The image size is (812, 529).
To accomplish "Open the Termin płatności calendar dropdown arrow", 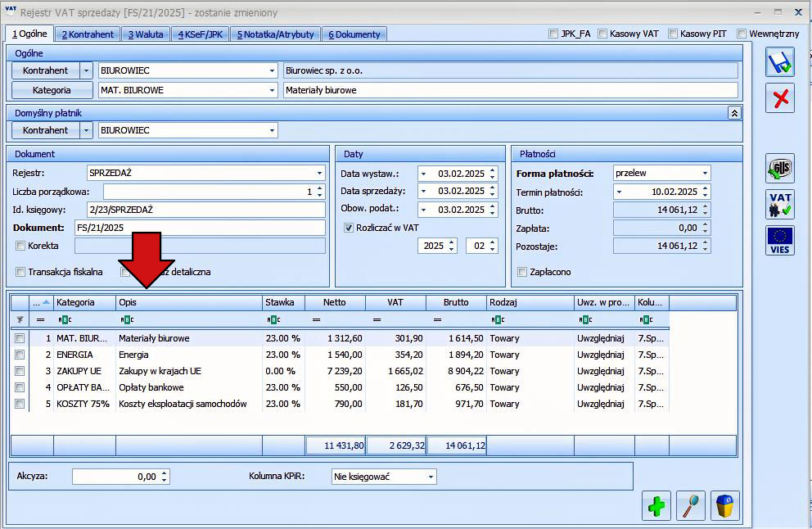I will point(619,192).
